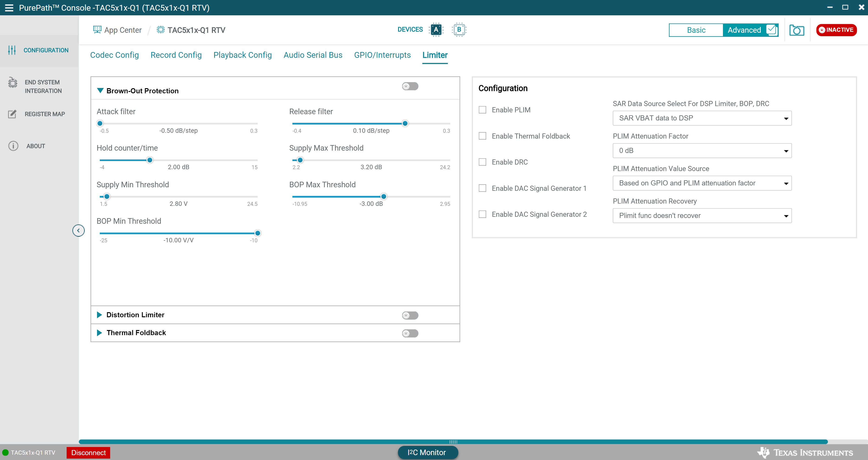This screenshot has width=868, height=460.
Task: Click Release filter slider handle
Action: tap(405, 123)
